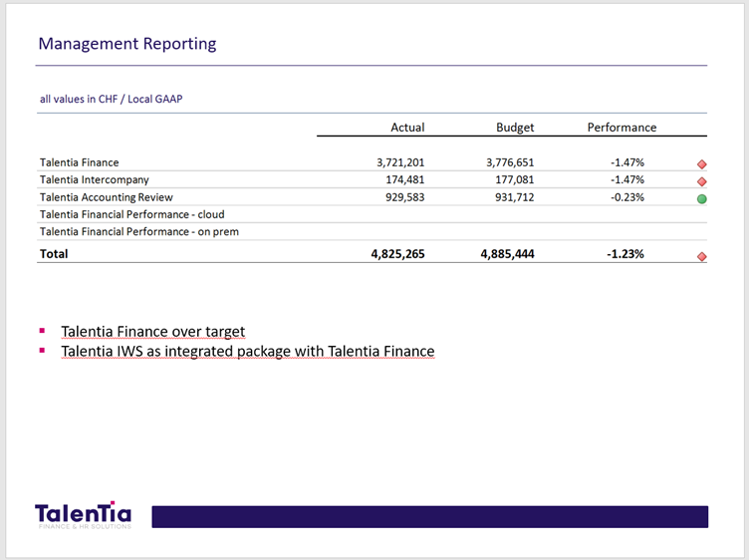Screen dimensions: 749x560
Task: Click the -0.23% performance value
Action: [626, 197]
